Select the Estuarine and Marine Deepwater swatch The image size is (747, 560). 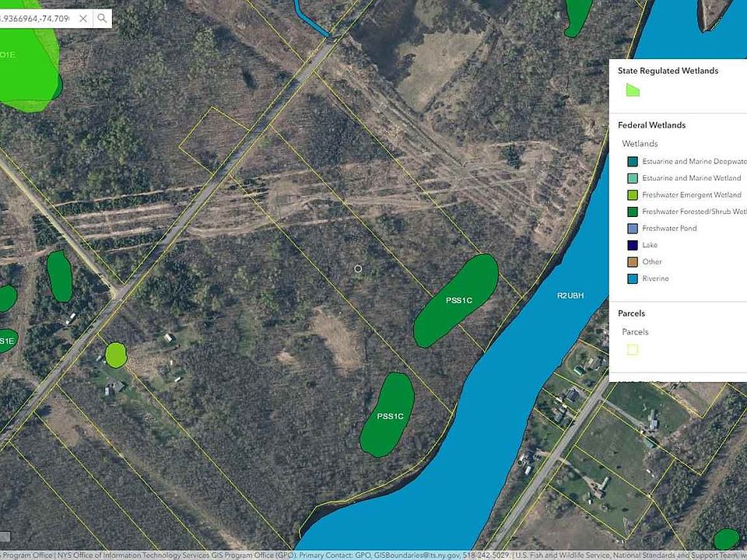click(x=632, y=162)
